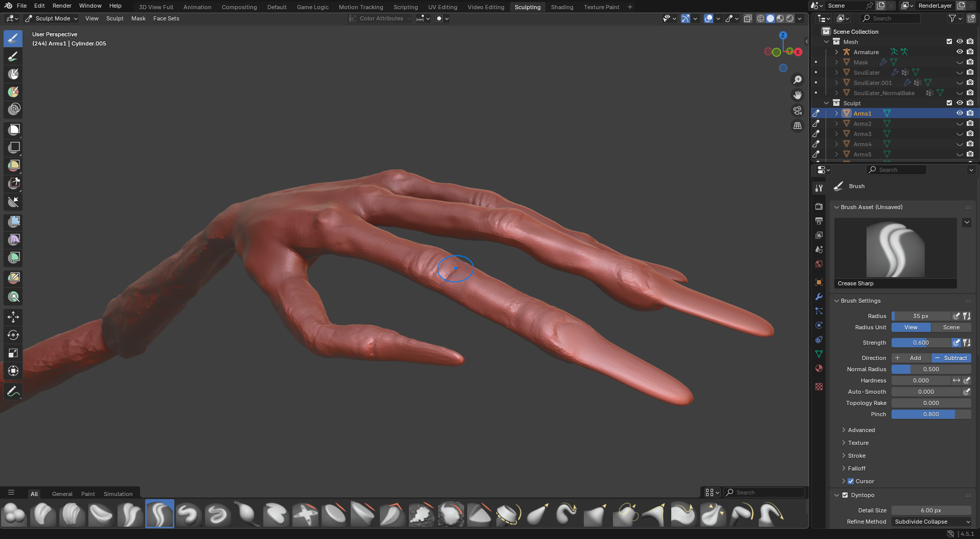This screenshot has width=980, height=539.
Task: Open the Refine Method Subdivide Collapse dropdown
Action: pos(931,522)
